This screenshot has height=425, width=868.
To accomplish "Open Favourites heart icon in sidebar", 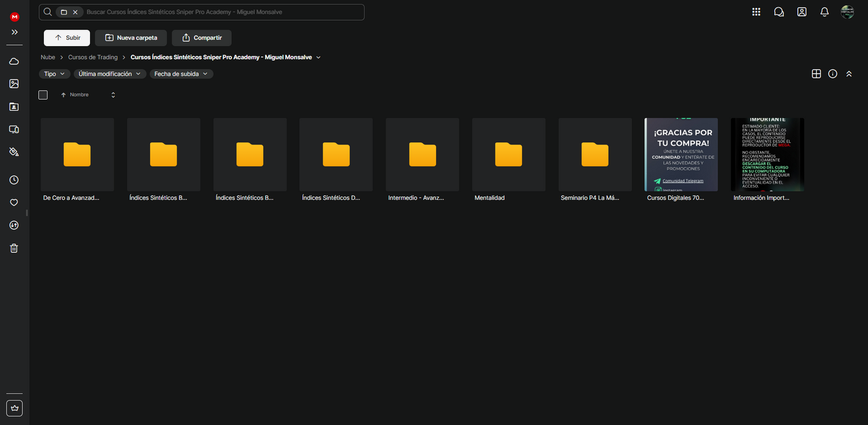I will click(14, 203).
